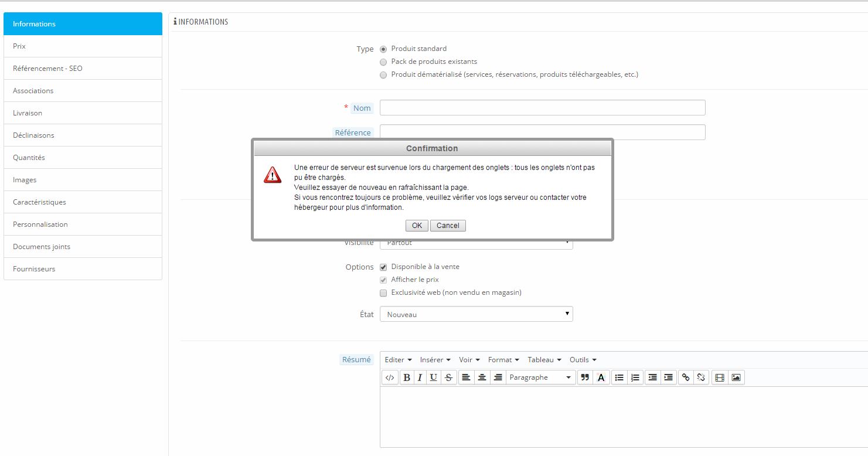The height and width of the screenshot is (456, 868).
Task: Click inside the Résumé text area
Action: click(624, 417)
